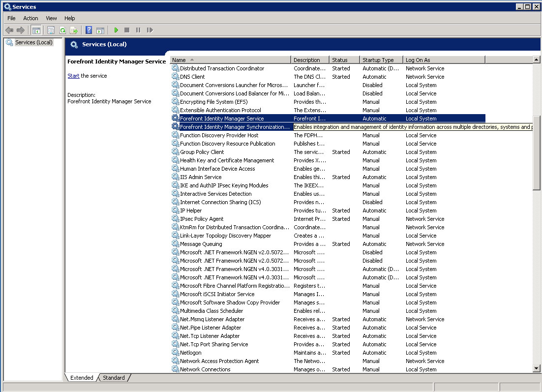Click the gear icon for Message Queuing

click(x=176, y=243)
